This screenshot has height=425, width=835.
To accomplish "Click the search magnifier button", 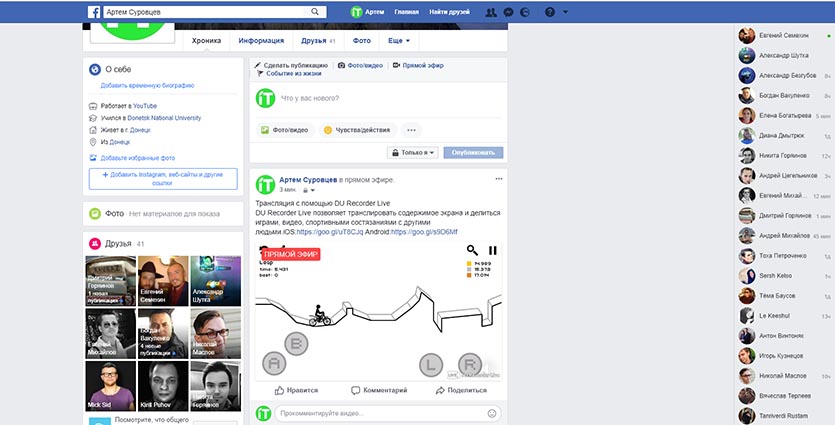I will pos(315,12).
